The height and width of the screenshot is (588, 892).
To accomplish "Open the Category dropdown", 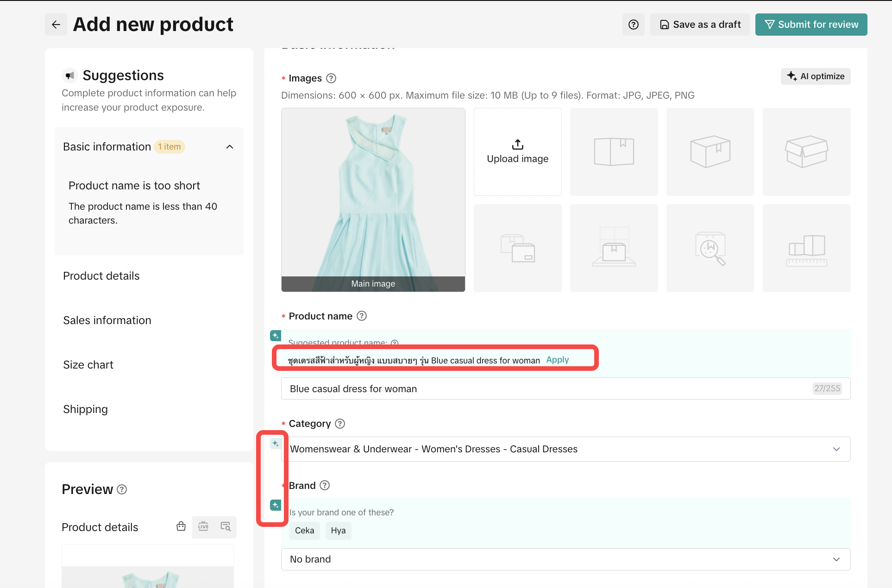I will 565,449.
